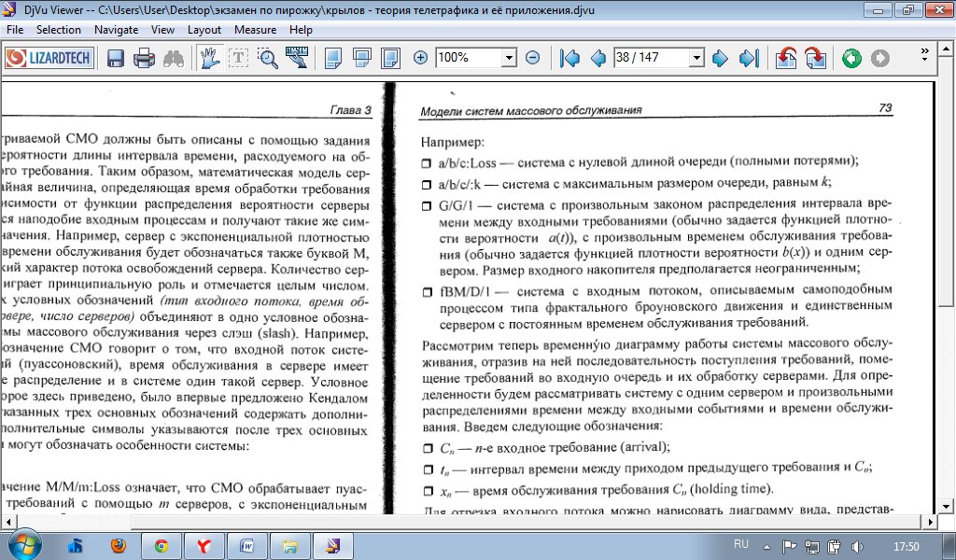
Task: Select the measure ruler tool
Action: tap(297, 58)
